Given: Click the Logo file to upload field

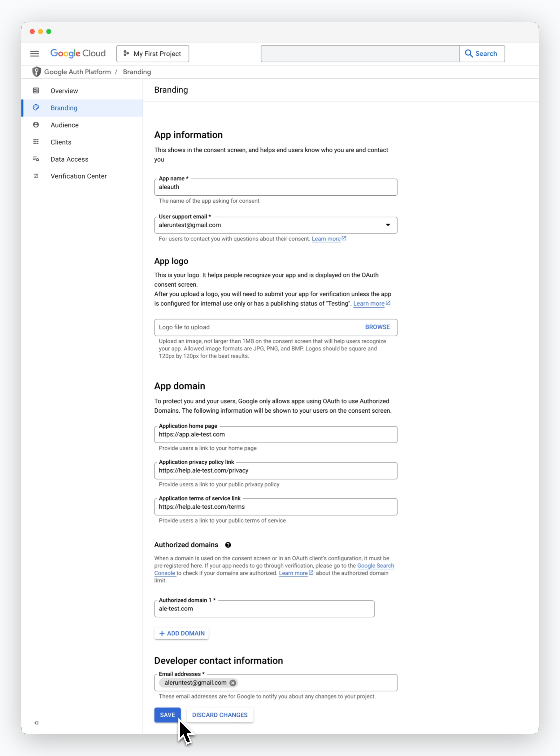Looking at the screenshot, I should 276,327.
